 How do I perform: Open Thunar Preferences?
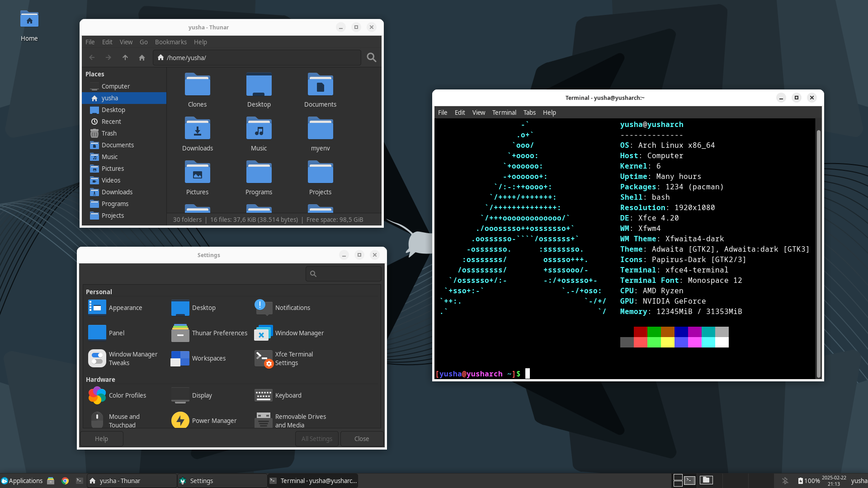pos(209,333)
